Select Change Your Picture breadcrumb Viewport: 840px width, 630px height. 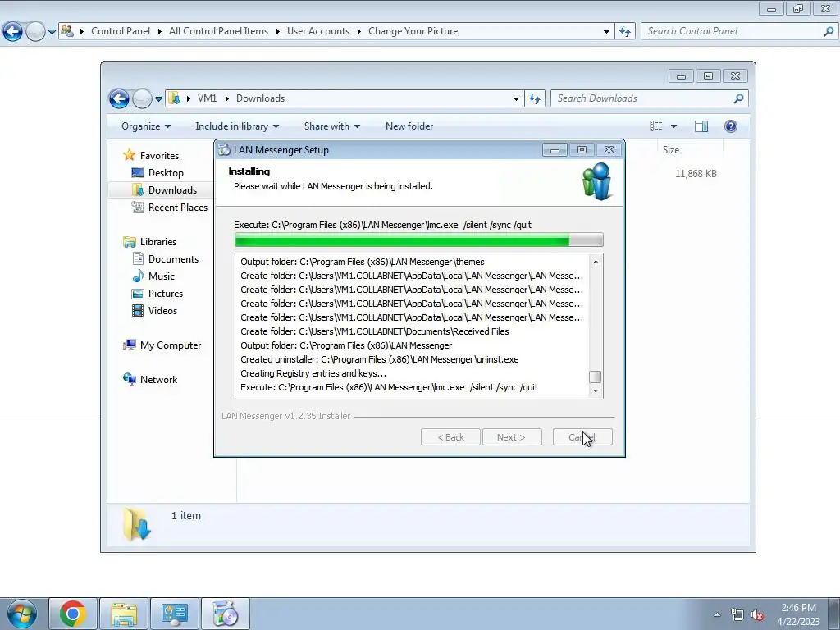tap(413, 31)
